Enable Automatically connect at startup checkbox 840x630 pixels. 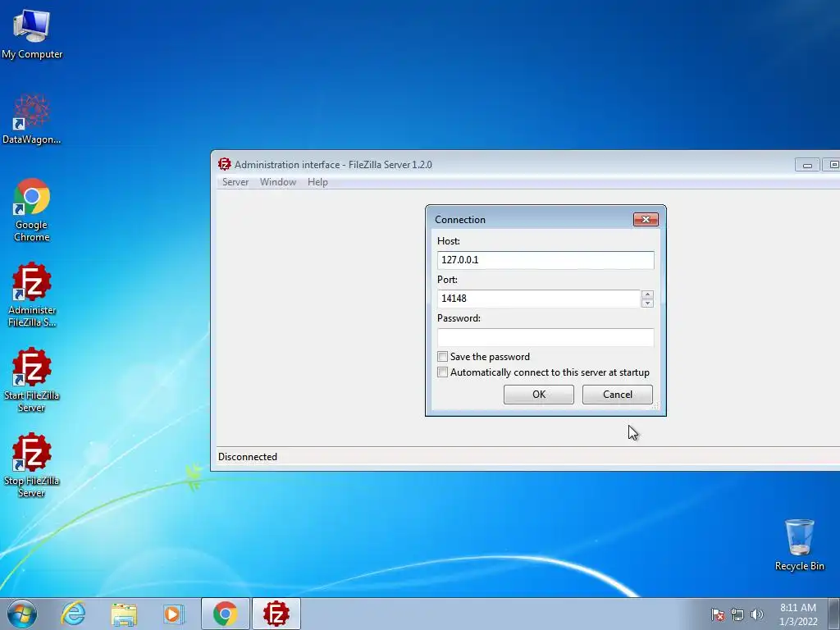(442, 372)
